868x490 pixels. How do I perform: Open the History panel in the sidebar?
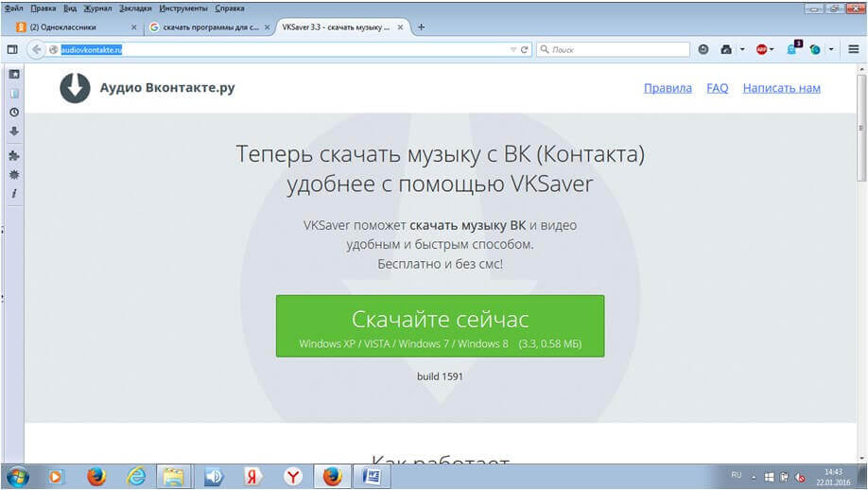click(14, 112)
